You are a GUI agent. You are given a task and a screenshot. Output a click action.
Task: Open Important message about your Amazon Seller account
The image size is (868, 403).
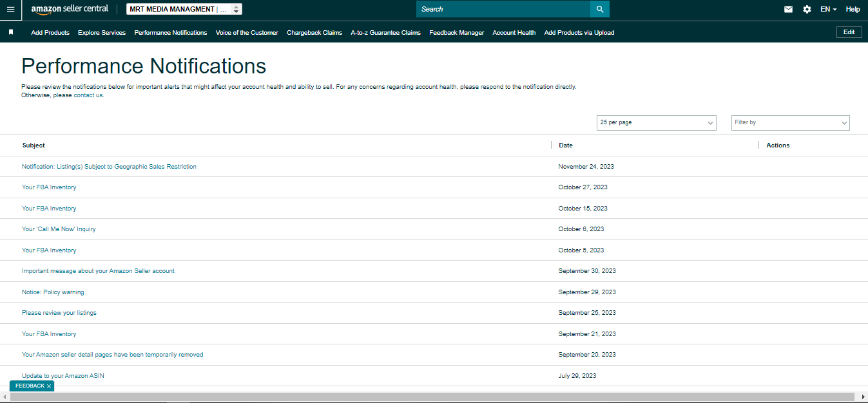(98, 271)
